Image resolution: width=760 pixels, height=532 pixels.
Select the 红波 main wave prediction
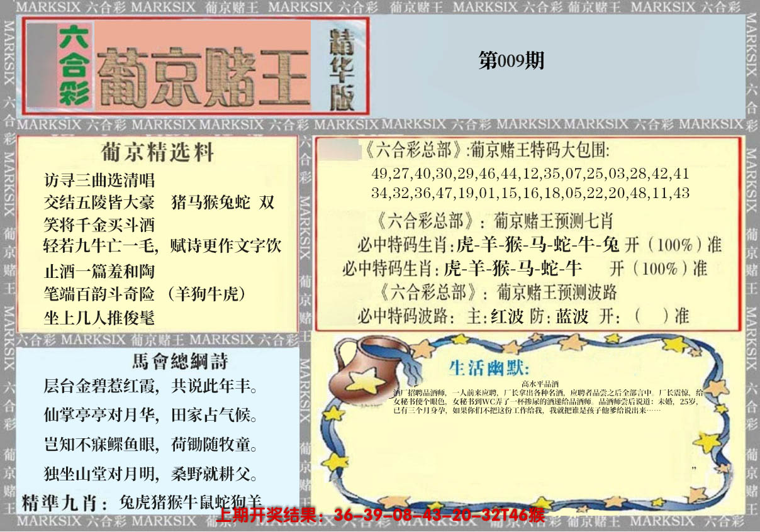click(x=506, y=316)
